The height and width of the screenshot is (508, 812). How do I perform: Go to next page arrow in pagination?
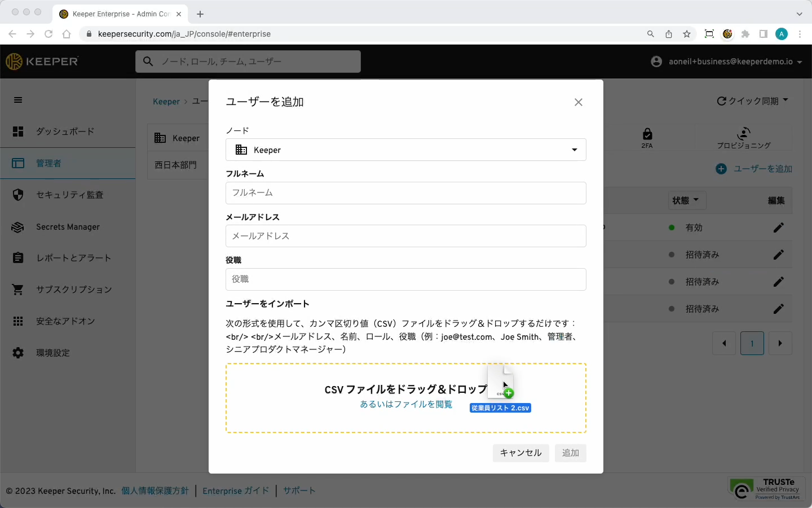click(780, 343)
